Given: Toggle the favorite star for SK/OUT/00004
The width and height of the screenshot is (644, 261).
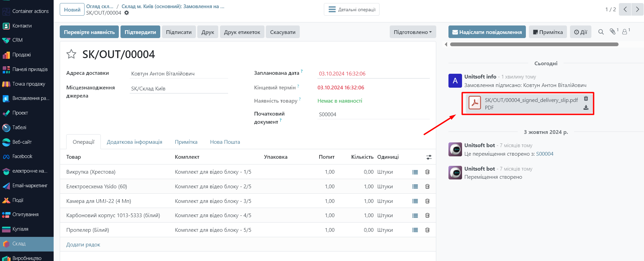Looking at the screenshot, I should [x=71, y=54].
